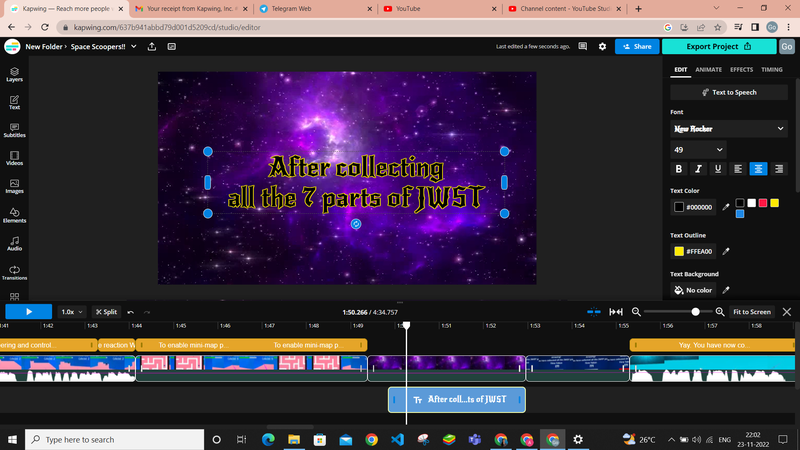Switch to the EFFECTS tab
This screenshot has width=800, height=450.
coord(741,70)
